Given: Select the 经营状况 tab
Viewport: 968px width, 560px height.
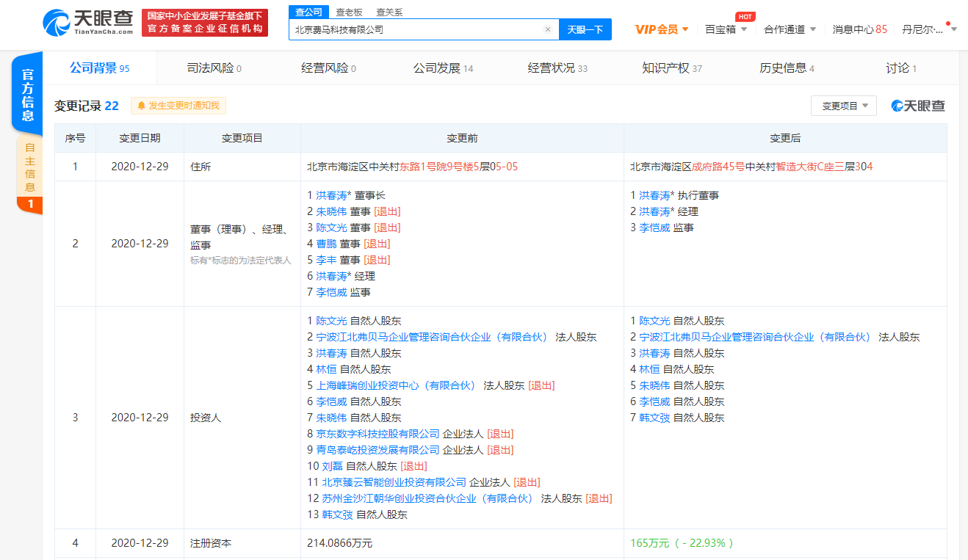Looking at the screenshot, I should pyautogui.click(x=557, y=68).
